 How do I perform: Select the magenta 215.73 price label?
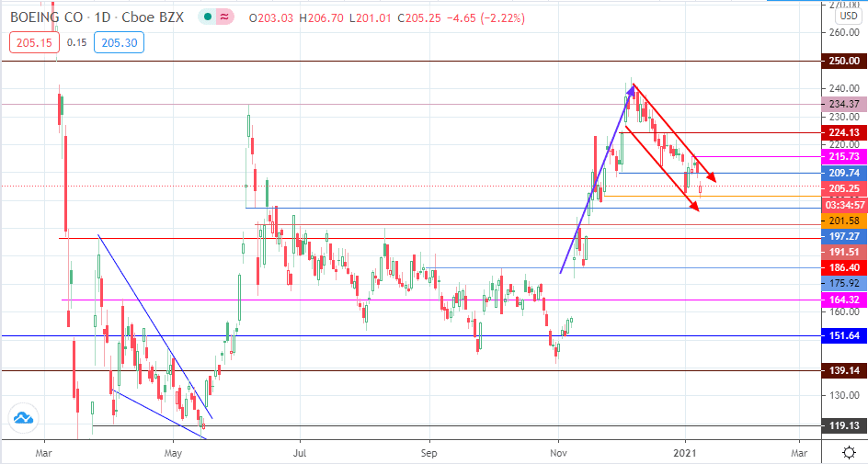(x=844, y=157)
